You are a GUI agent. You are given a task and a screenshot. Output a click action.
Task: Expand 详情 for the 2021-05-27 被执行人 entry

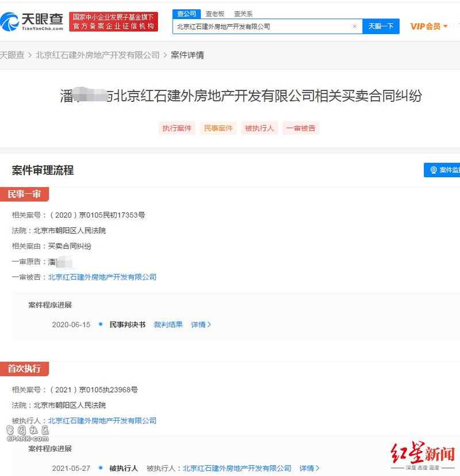(309, 469)
